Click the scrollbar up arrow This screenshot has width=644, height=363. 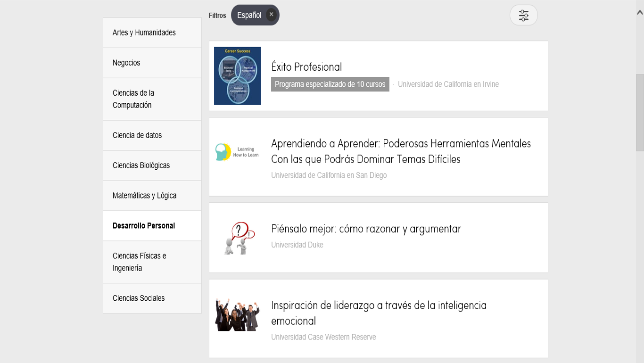[640, 13]
